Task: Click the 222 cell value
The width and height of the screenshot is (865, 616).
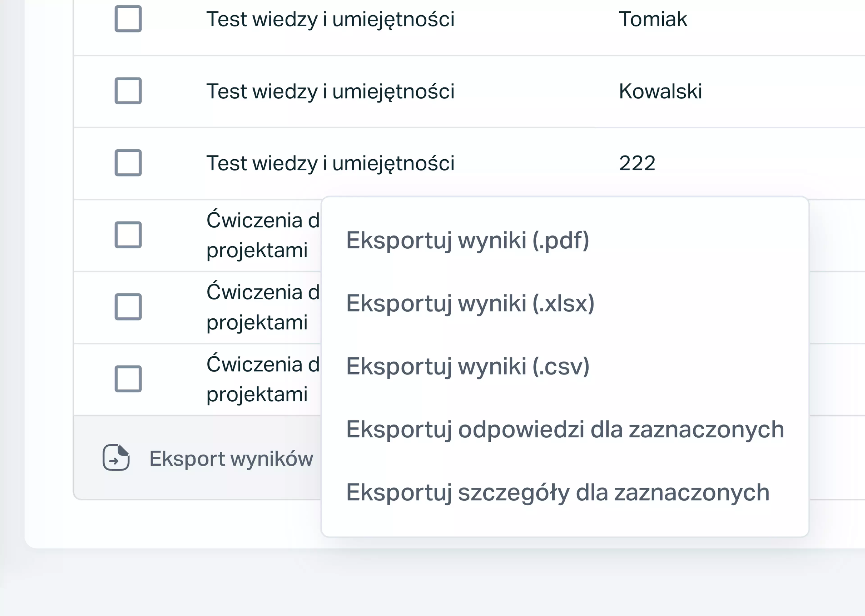Action: (x=637, y=163)
